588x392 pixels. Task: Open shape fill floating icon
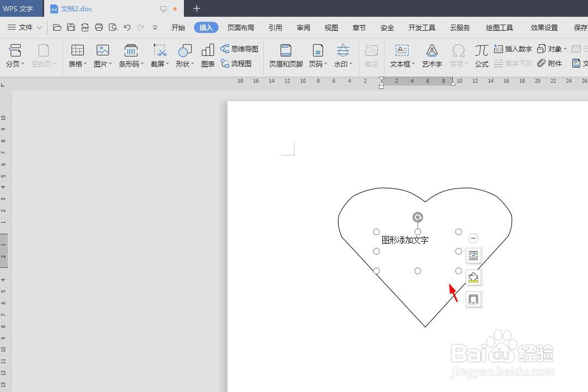[473, 277]
